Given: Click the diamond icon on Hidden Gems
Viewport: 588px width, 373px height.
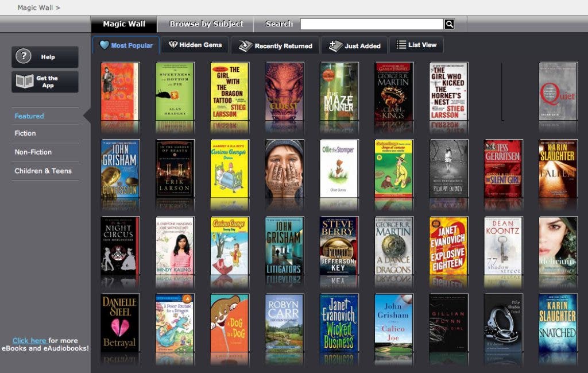Looking at the screenshot, I should pos(173,45).
